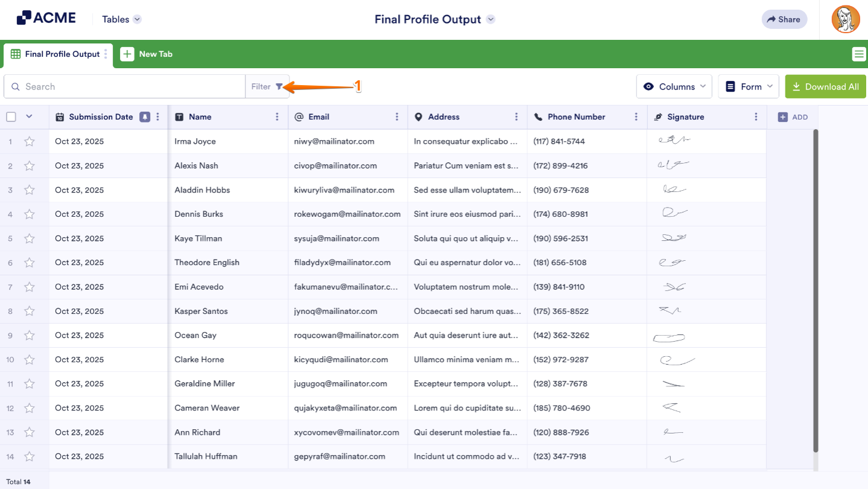Open the panel icon at the green bar's right end
The width and height of the screenshot is (868, 489).
(x=858, y=54)
